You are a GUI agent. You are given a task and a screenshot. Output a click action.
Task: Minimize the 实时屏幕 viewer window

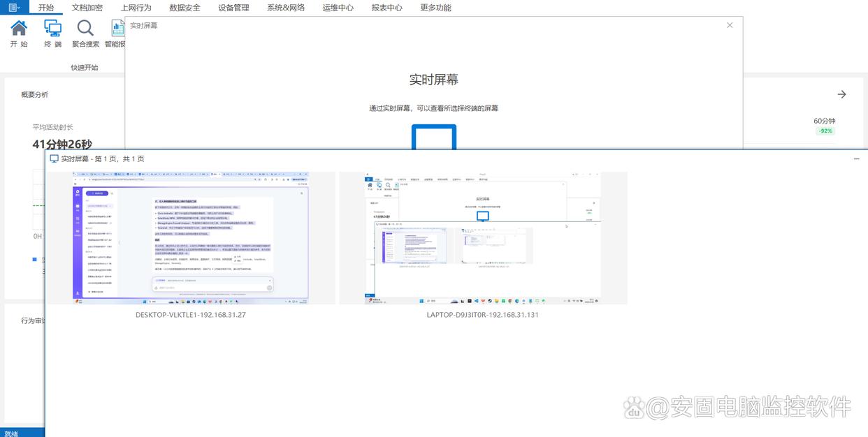point(857,159)
